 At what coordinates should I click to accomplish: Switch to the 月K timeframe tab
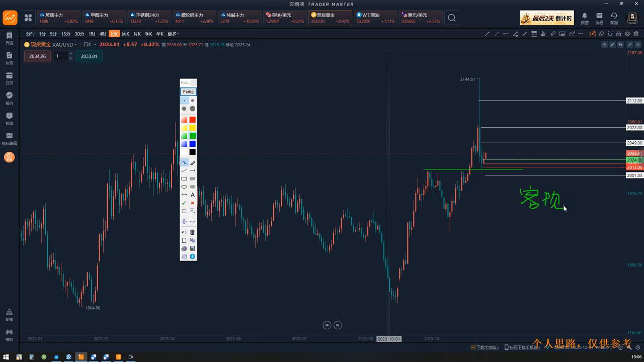click(137, 34)
